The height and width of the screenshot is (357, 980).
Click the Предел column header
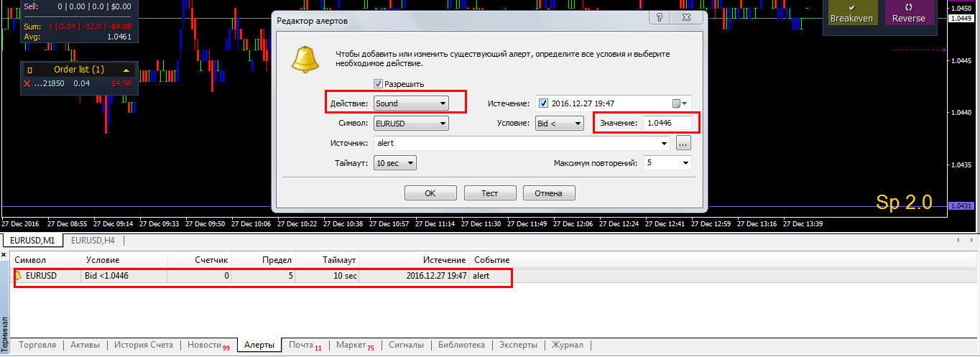(x=263, y=259)
